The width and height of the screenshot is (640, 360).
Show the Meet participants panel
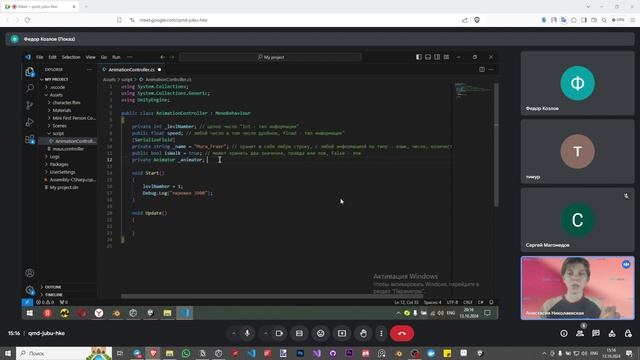tap(580, 333)
